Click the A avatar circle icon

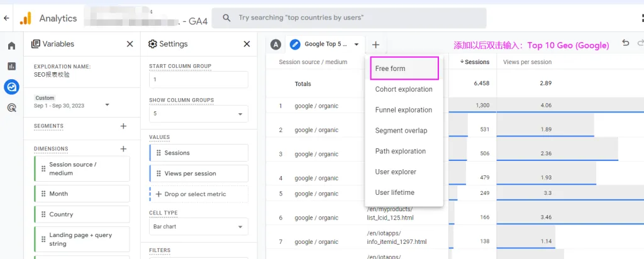click(275, 45)
